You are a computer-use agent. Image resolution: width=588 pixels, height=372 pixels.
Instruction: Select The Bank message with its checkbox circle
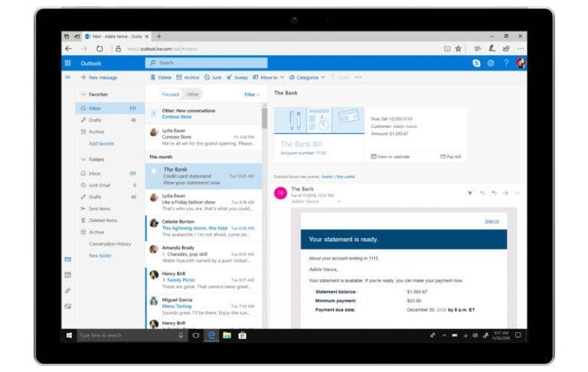[154, 171]
